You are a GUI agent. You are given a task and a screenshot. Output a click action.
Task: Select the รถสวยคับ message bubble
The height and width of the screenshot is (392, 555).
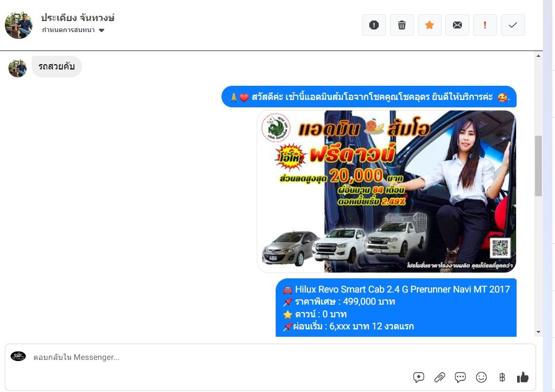(57, 67)
